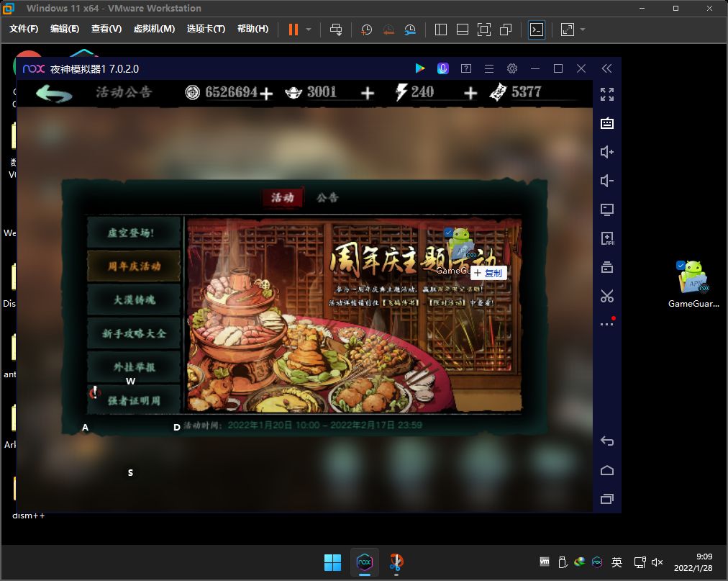Open the 查看(V) menu
Image resolution: width=728 pixels, height=581 pixels.
coord(106,29)
